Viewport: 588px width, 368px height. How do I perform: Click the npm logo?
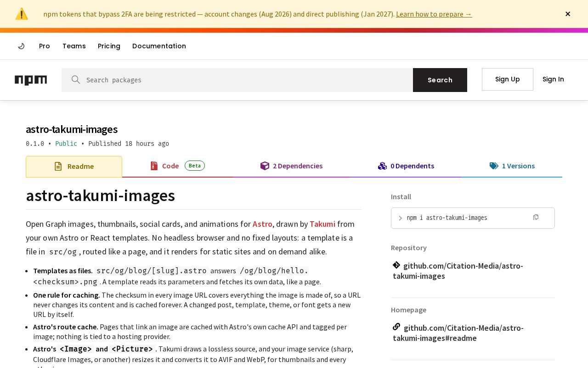coord(31,80)
